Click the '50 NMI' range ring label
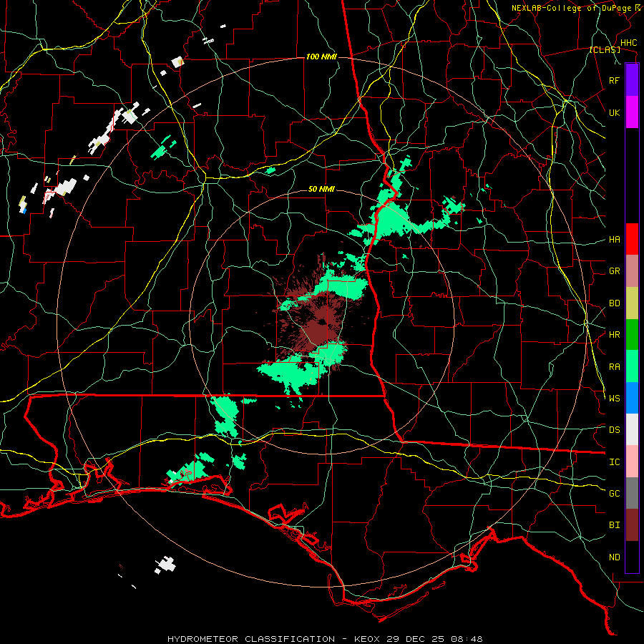The image size is (644, 644). click(321, 190)
